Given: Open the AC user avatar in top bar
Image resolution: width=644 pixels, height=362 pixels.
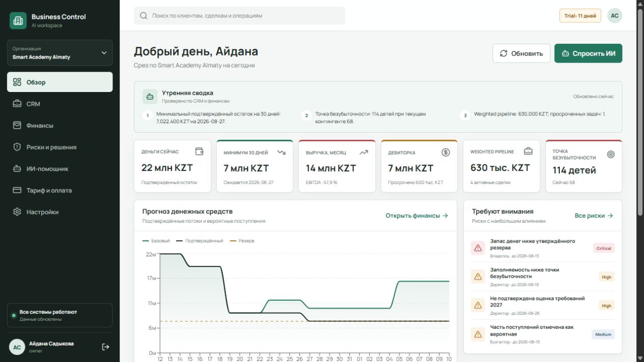Looking at the screenshot, I should click(614, 16).
